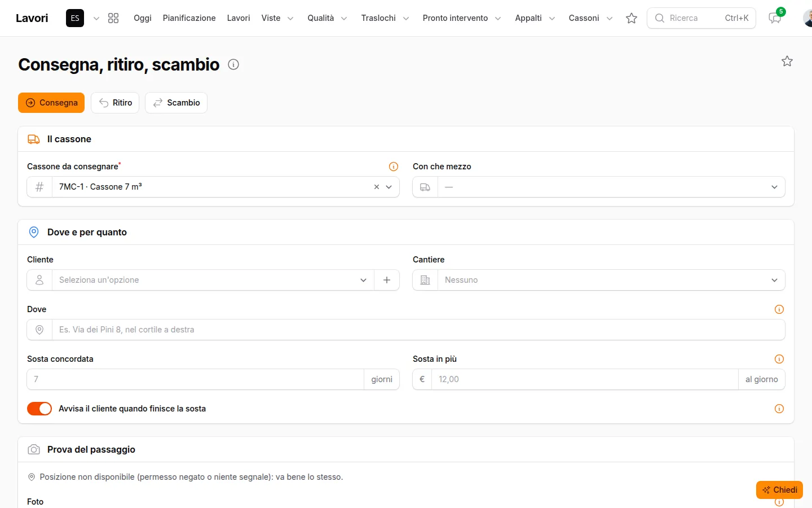This screenshot has width=812, height=508.
Task: Open the apps grid icon
Action: point(113,18)
